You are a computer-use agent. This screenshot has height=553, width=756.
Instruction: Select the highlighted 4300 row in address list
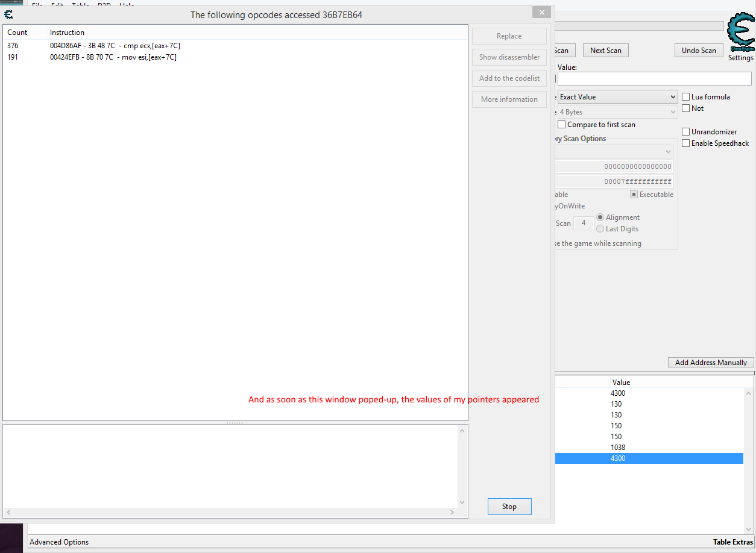[649, 458]
